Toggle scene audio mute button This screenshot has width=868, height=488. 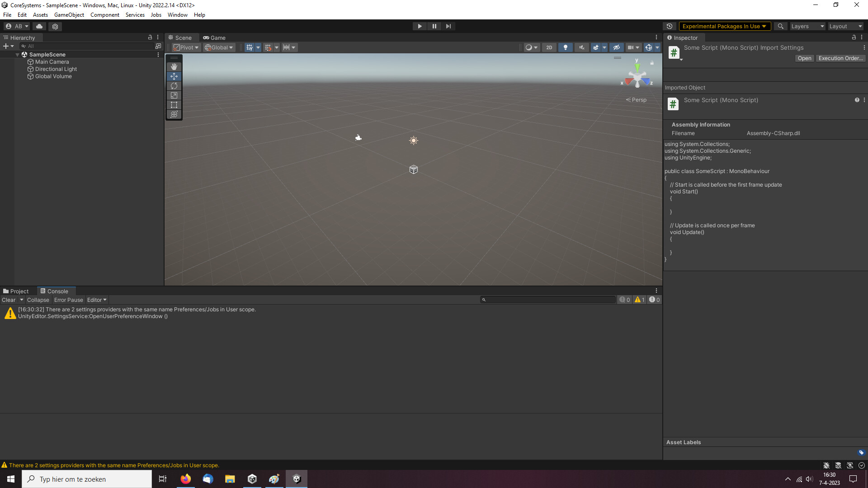click(582, 47)
